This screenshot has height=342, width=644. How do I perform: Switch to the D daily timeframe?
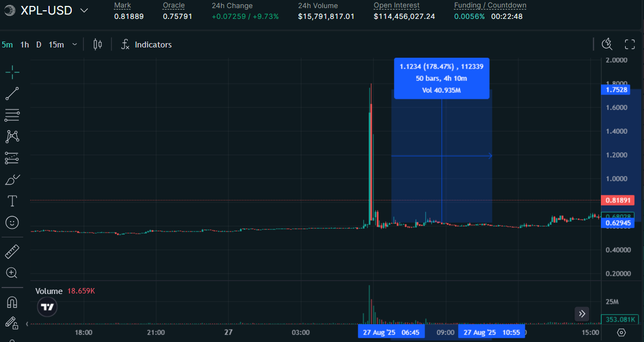click(39, 45)
